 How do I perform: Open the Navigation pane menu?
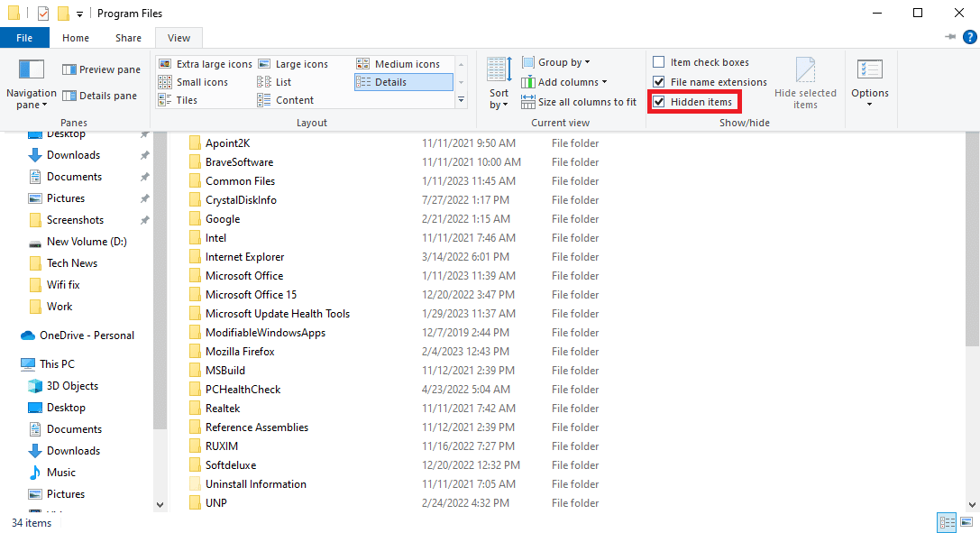click(32, 85)
